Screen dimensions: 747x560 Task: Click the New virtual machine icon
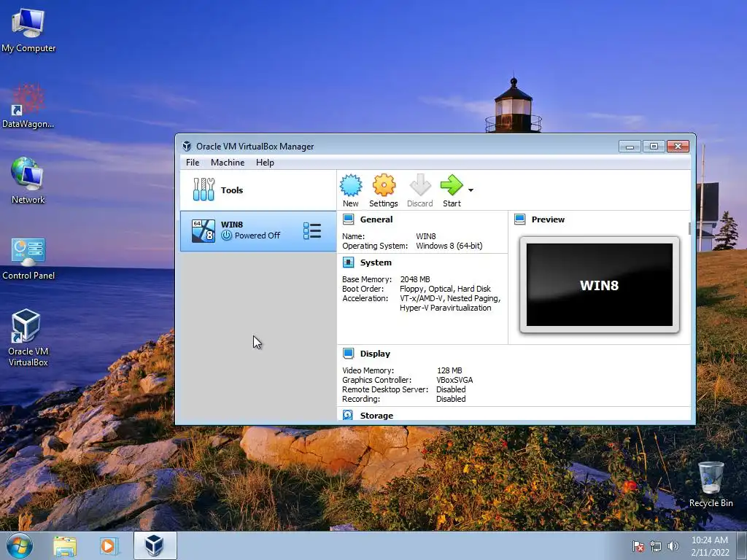pos(351,185)
